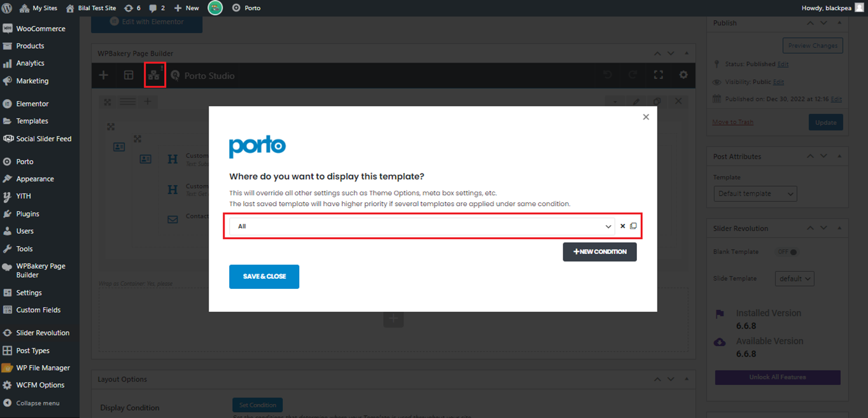Open the WPBakery templates layout icon
868x418 pixels.
coord(129,75)
